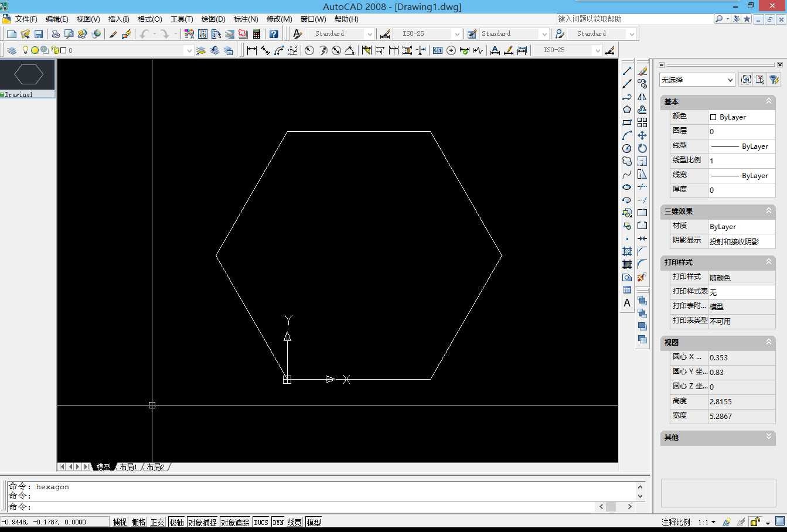This screenshot has width=787, height=532.
Task: Click the 颜色 ByLayer color field
Action: pyautogui.click(x=742, y=117)
